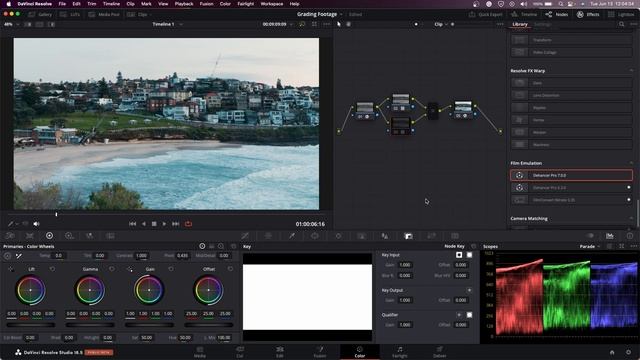Toggle auto balance in primaries
This screenshot has width=640, height=360.
[x=7, y=256]
